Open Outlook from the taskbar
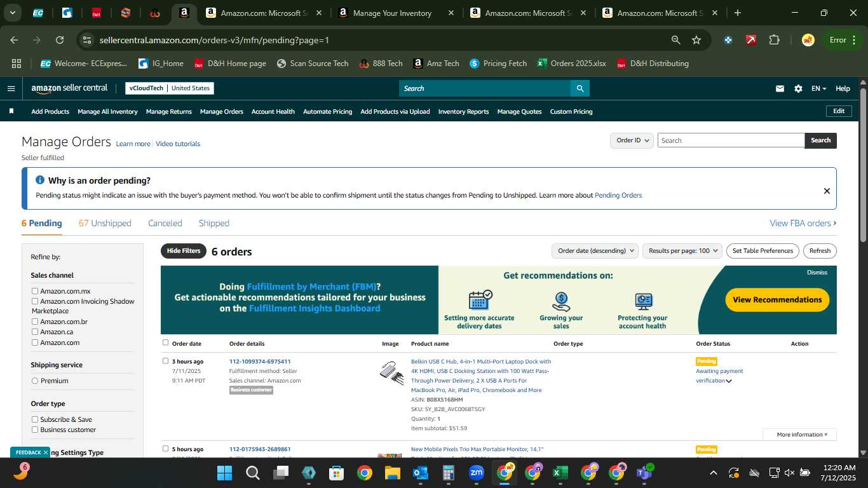This screenshot has height=488, width=868. pos(421,473)
